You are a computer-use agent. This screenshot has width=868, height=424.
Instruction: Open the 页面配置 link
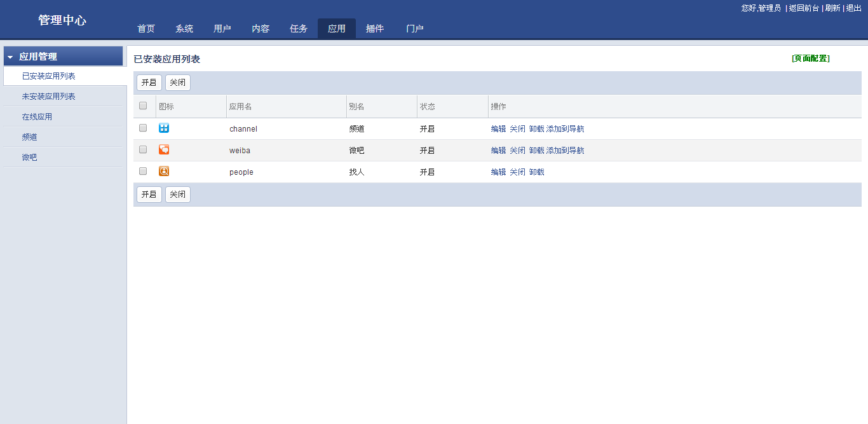811,58
